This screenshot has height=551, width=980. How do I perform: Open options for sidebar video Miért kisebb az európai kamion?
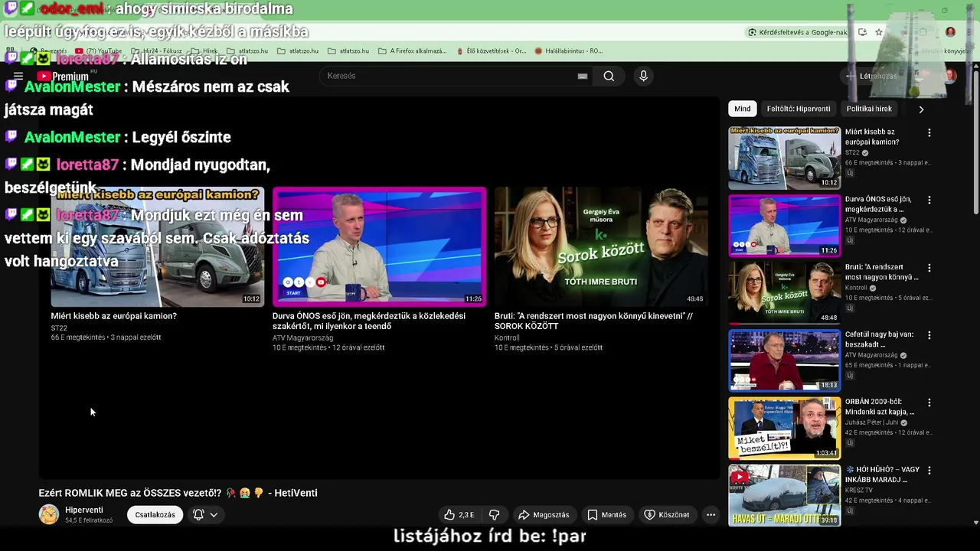coord(929,132)
